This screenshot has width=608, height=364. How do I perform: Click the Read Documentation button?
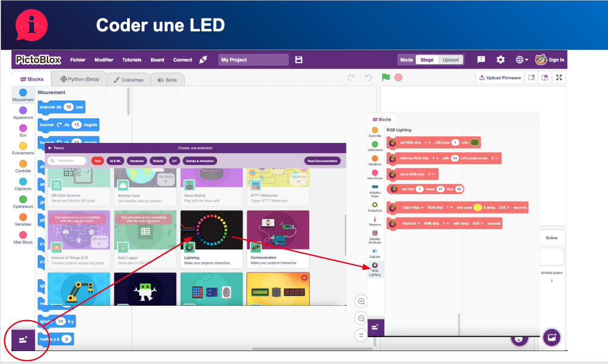(x=323, y=161)
